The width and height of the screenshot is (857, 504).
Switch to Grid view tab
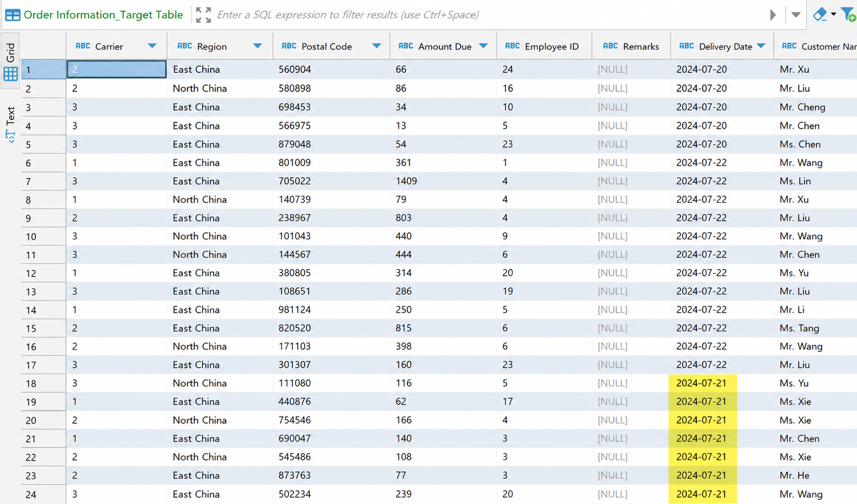pos(10,61)
